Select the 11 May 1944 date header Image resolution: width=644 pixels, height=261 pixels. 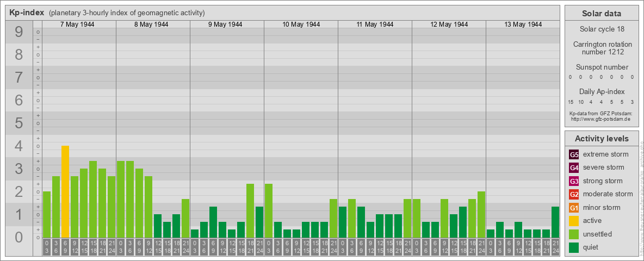(375, 24)
